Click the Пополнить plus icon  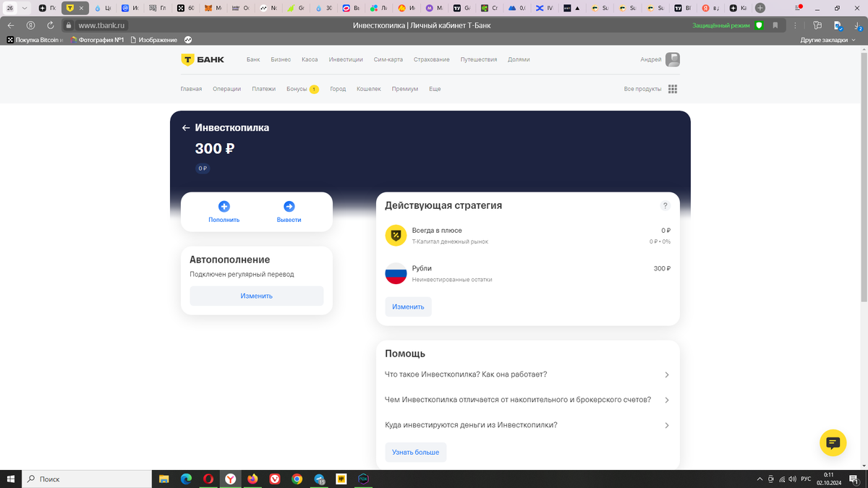[x=224, y=206]
